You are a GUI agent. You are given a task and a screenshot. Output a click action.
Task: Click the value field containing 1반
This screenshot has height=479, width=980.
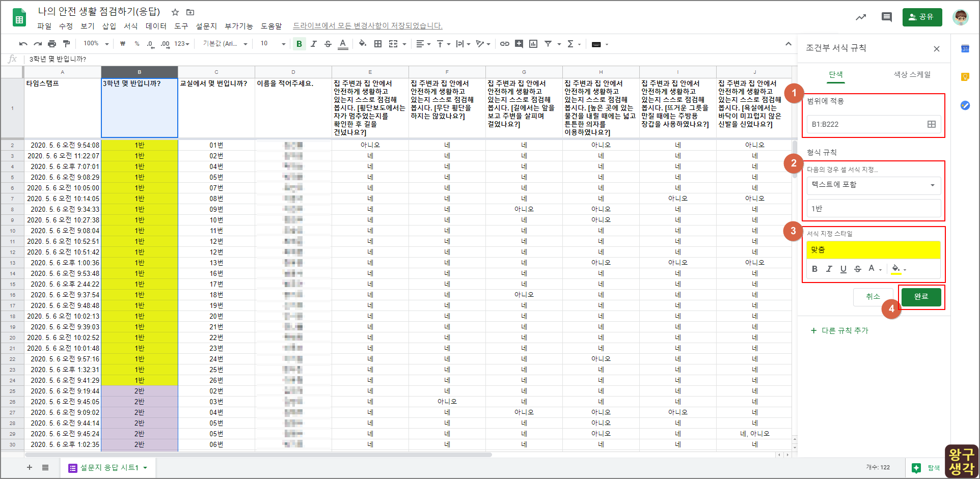tap(873, 208)
